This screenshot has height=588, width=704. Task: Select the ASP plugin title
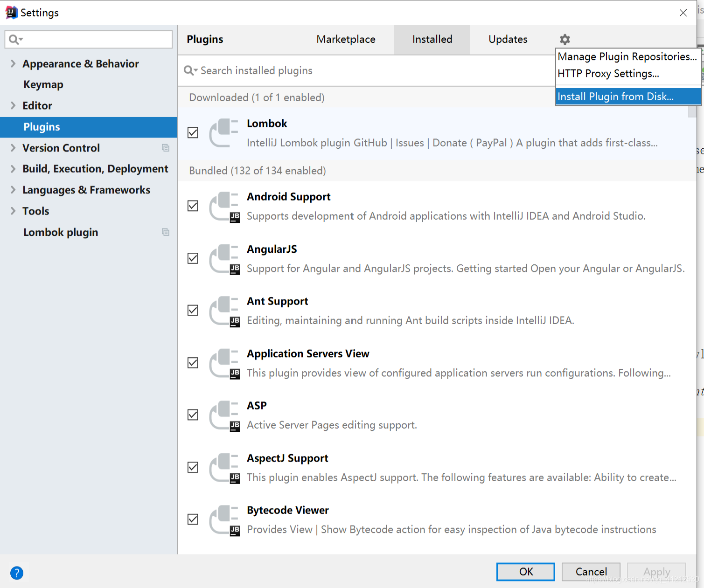[257, 406]
